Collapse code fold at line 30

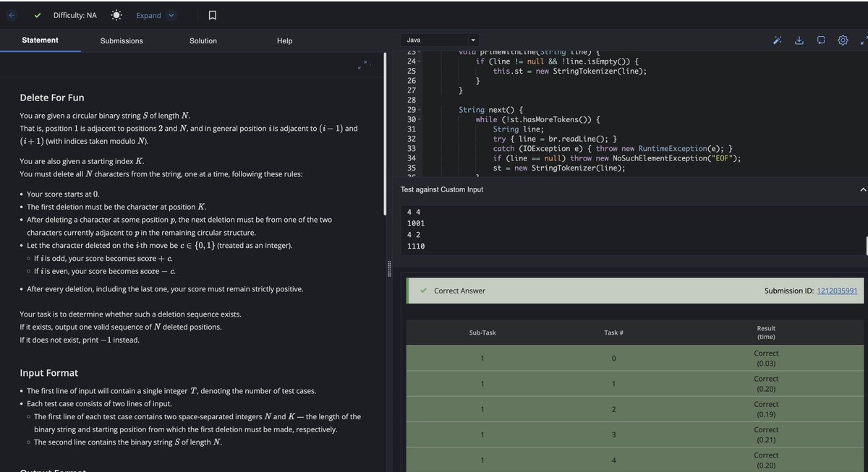420,119
